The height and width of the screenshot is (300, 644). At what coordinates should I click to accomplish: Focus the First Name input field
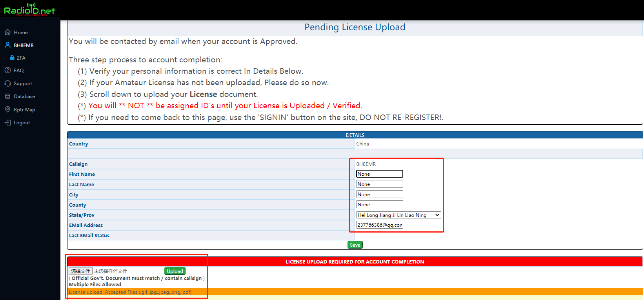point(379,174)
